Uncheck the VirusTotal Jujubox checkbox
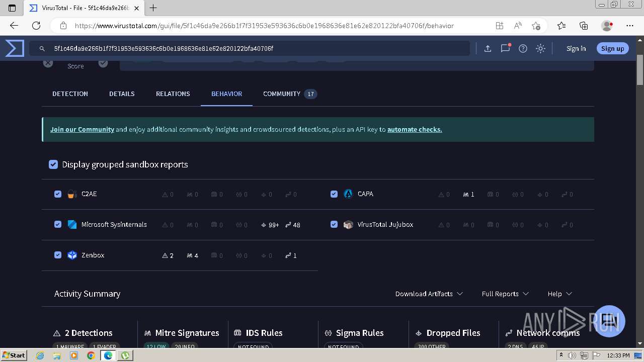644x362 pixels. pos(334,224)
